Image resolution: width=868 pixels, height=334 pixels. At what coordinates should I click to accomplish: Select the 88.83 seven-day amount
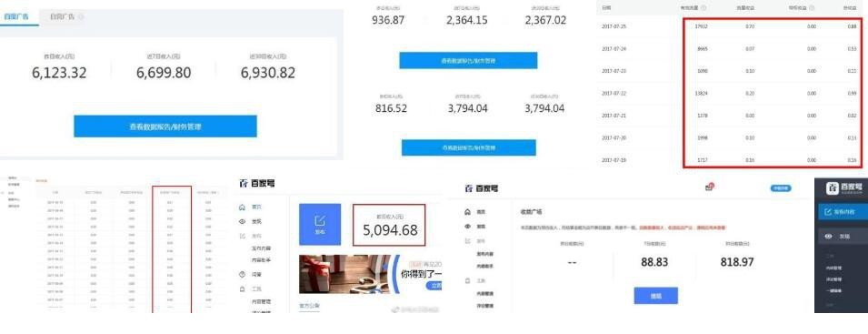click(655, 262)
